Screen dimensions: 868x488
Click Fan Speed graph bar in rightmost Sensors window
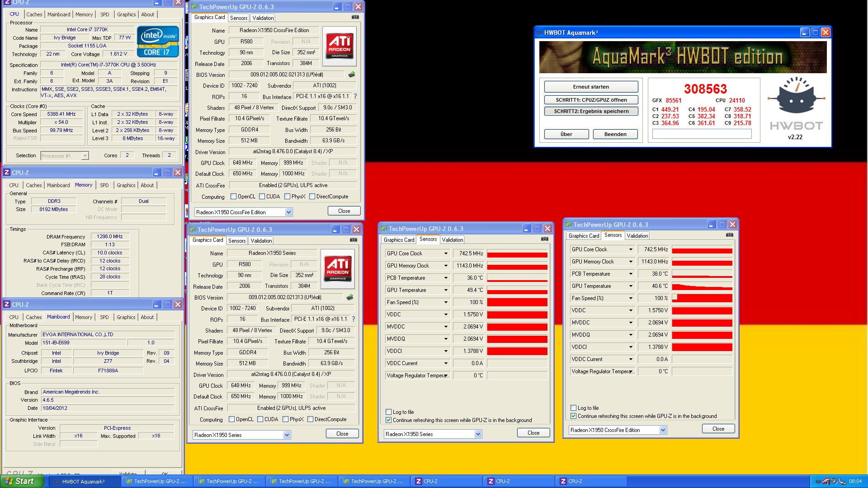702,298
